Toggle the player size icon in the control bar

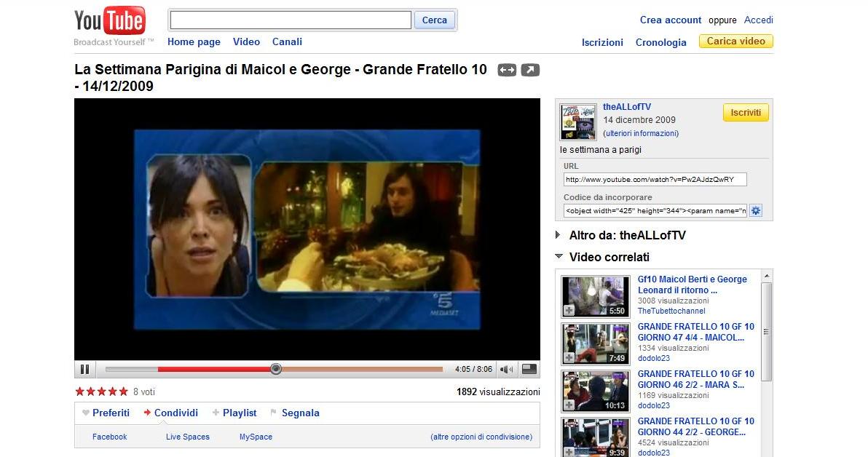click(x=529, y=369)
